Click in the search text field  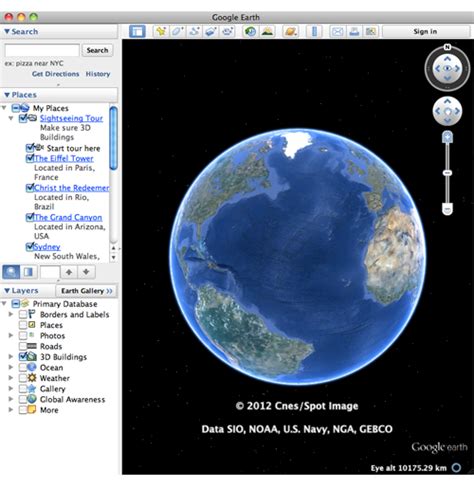tap(42, 50)
